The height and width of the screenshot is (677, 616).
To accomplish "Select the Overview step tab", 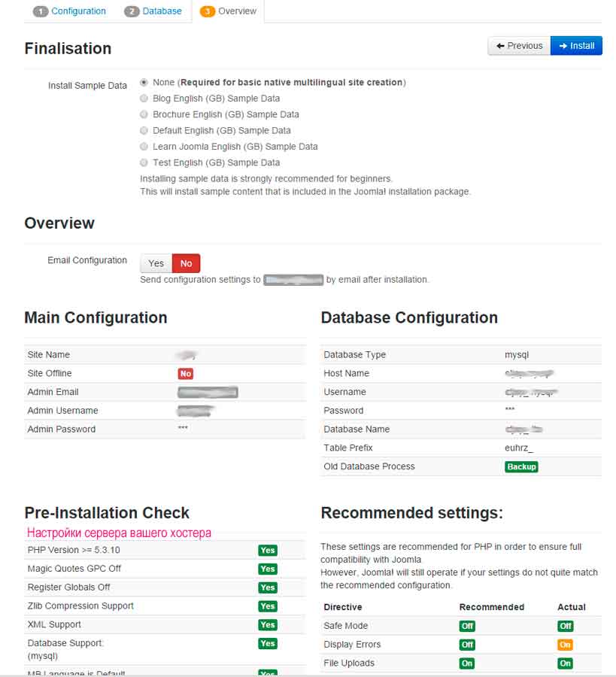I will coord(229,11).
